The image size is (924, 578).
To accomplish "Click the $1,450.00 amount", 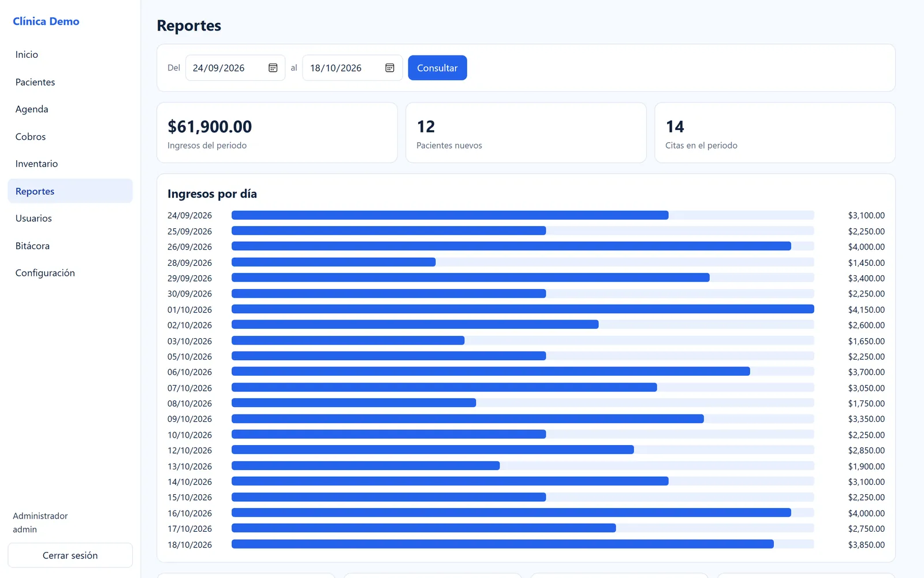I will coord(866,263).
